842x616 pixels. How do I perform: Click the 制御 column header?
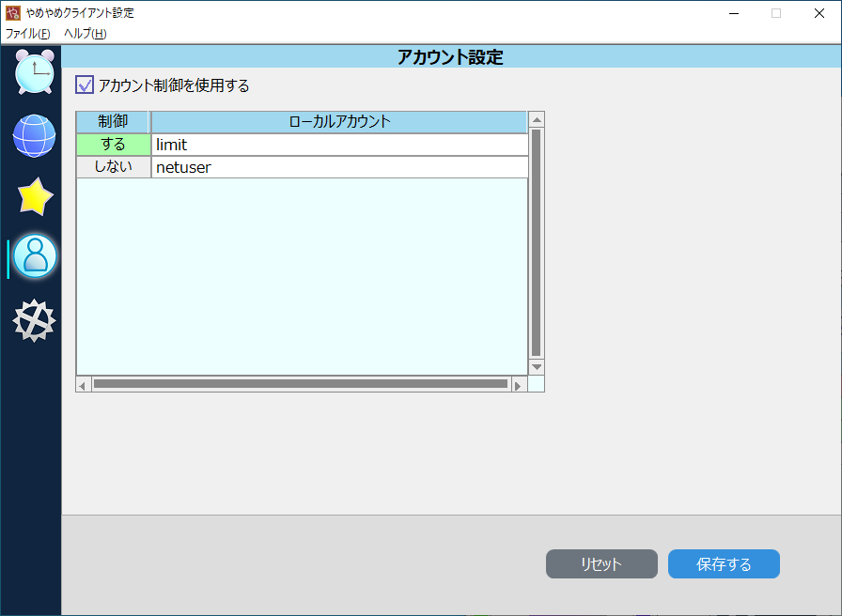click(113, 122)
